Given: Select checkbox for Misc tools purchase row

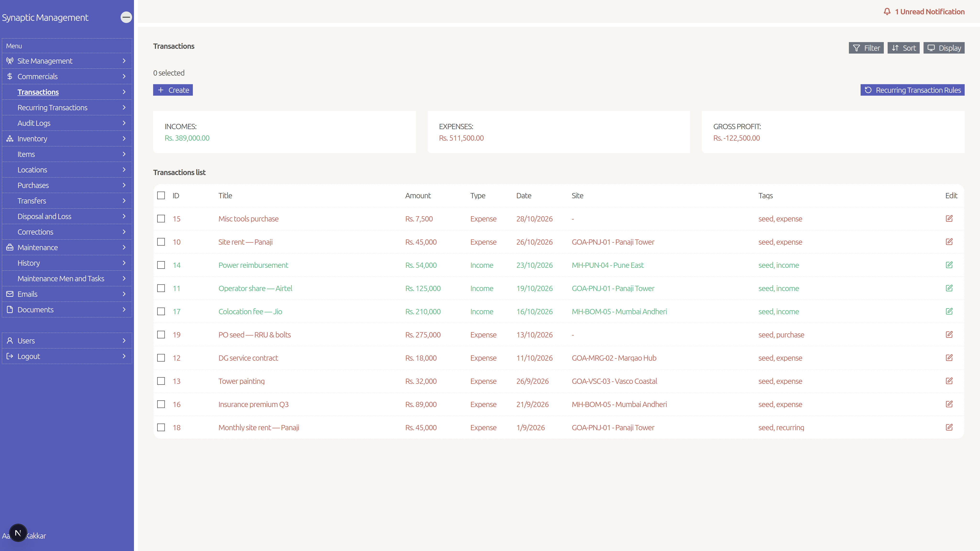Looking at the screenshot, I should pyautogui.click(x=161, y=219).
